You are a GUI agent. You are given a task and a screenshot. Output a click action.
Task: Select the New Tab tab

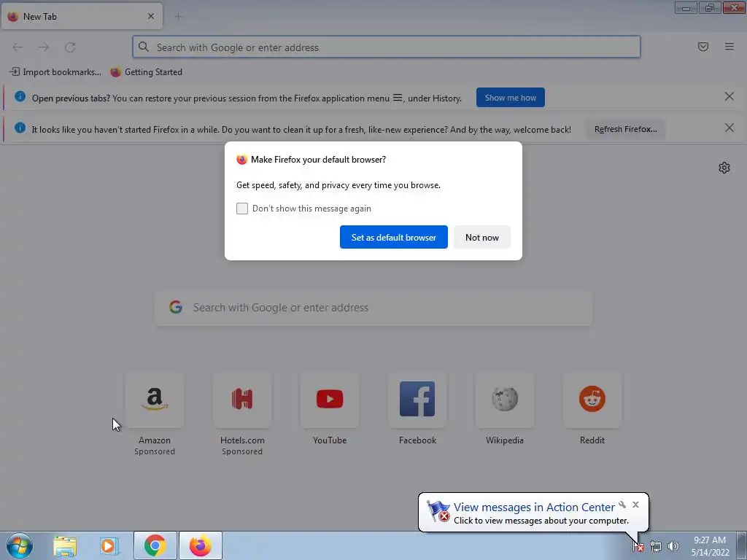(82, 16)
